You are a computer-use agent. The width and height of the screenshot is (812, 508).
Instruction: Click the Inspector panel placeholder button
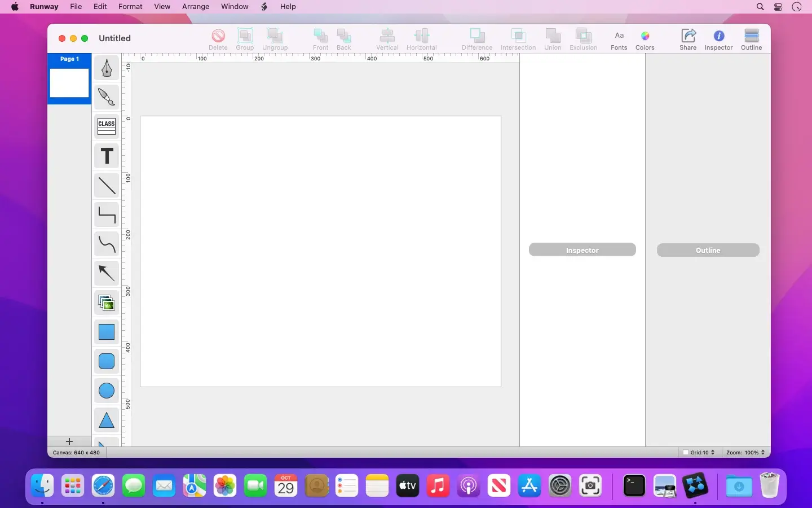[582, 250]
